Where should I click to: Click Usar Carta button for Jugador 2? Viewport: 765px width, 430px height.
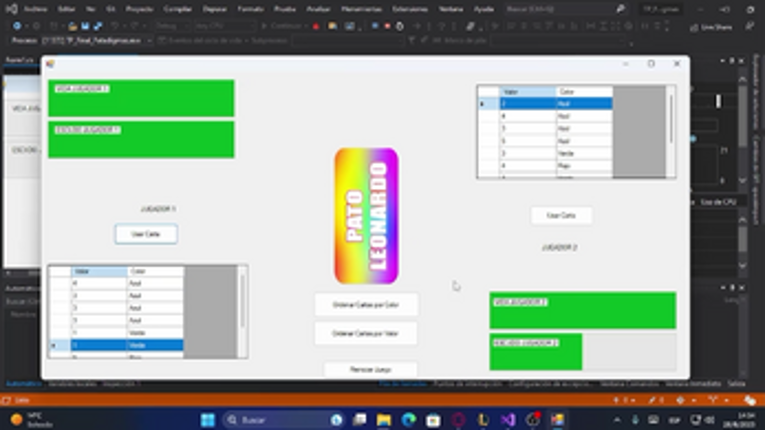(561, 215)
